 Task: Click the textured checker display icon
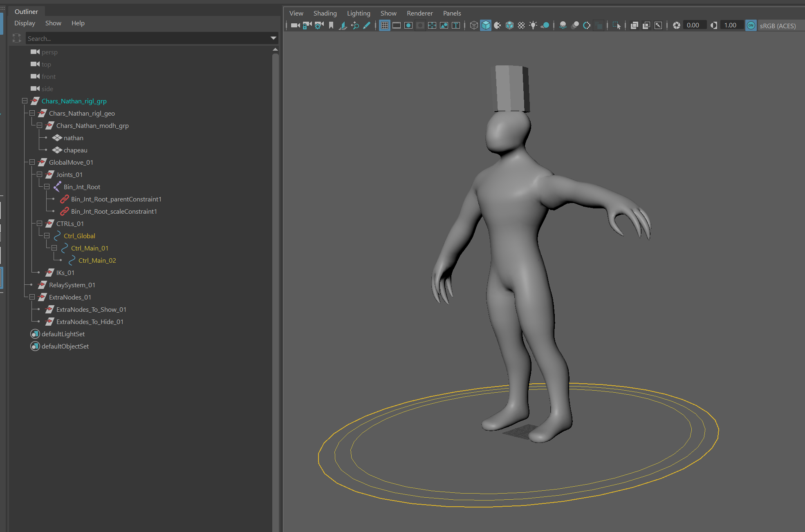pyautogui.click(x=521, y=25)
